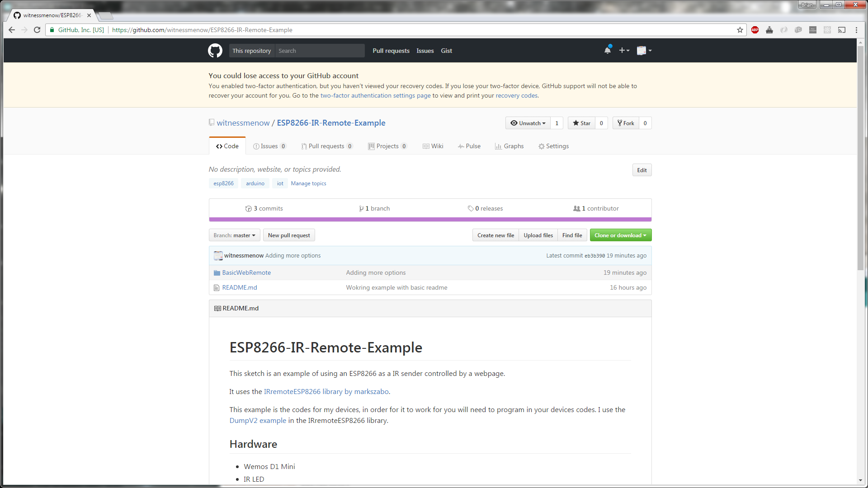Navigate back using the browser back arrow
The height and width of the screenshot is (488, 868).
pyautogui.click(x=11, y=30)
